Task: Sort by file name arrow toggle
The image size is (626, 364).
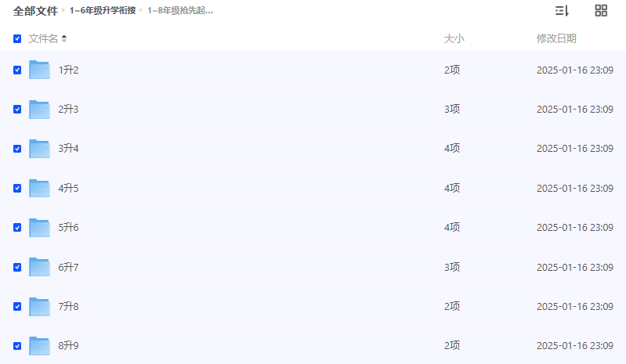Action: [64, 38]
